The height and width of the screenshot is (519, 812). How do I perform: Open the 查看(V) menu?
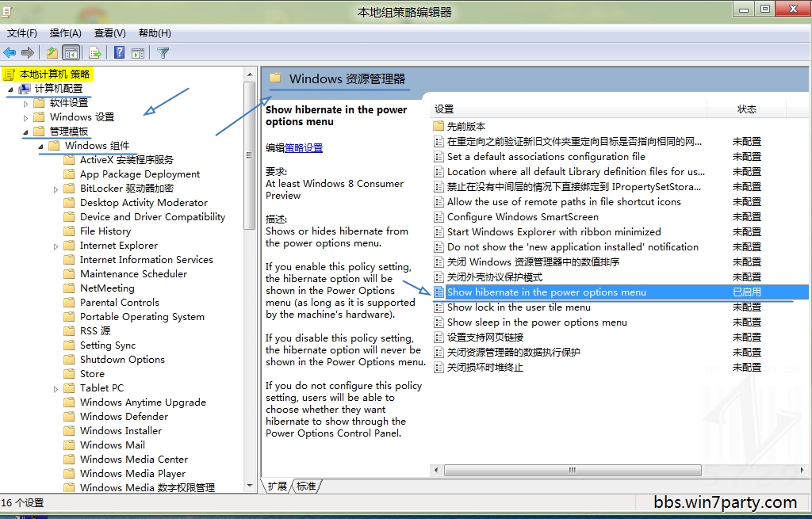(x=109, y=33)
